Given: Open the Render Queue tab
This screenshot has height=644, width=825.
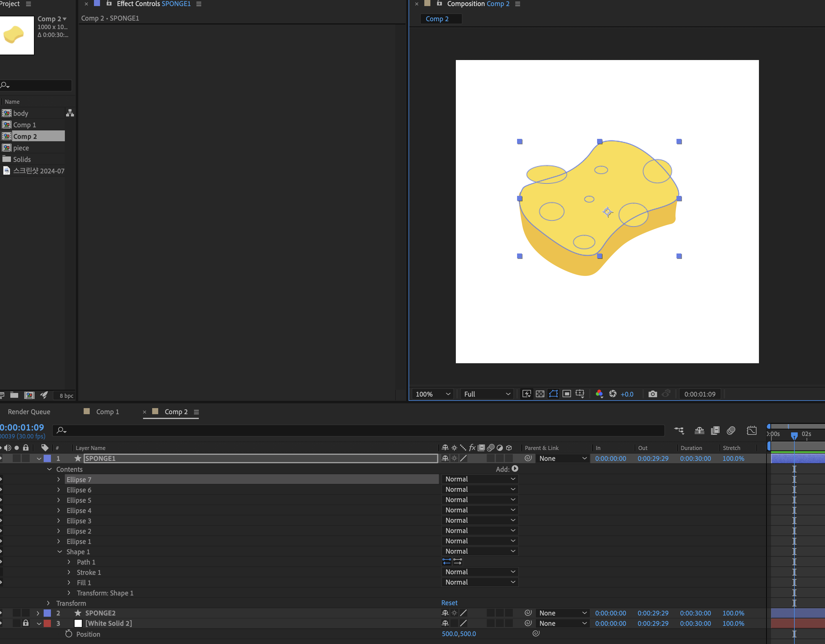Looking at the screenshot, I should [29, 411].
